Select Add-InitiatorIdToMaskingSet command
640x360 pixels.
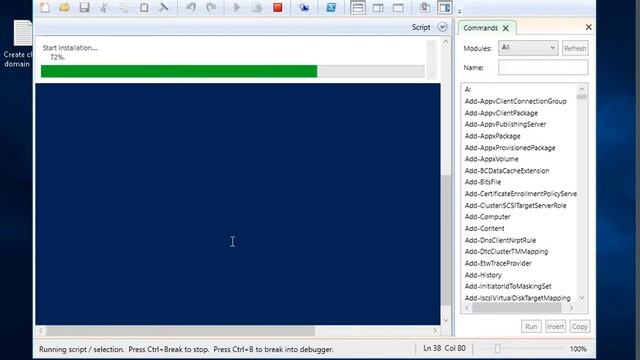(x=508, y=286)
